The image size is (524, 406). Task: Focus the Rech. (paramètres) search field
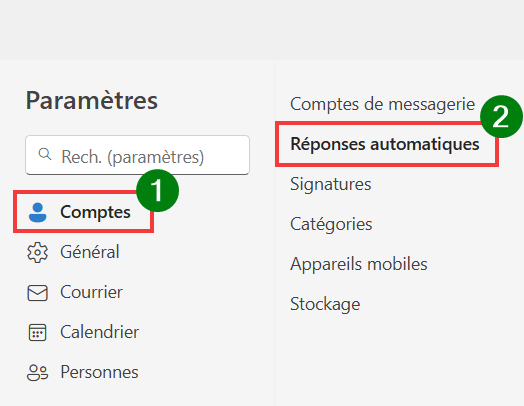[x=137, y=155]
